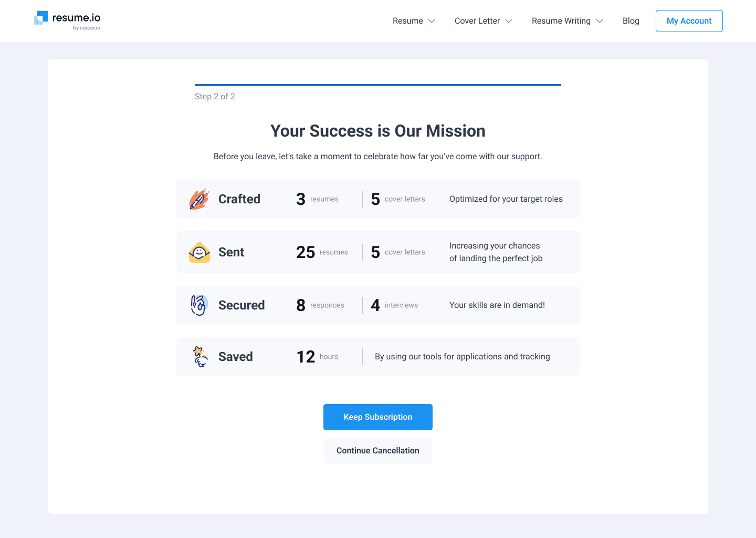Click the 'Sent' row label
The height and width of the screenshot is (538, 756).
click(232, 252)
